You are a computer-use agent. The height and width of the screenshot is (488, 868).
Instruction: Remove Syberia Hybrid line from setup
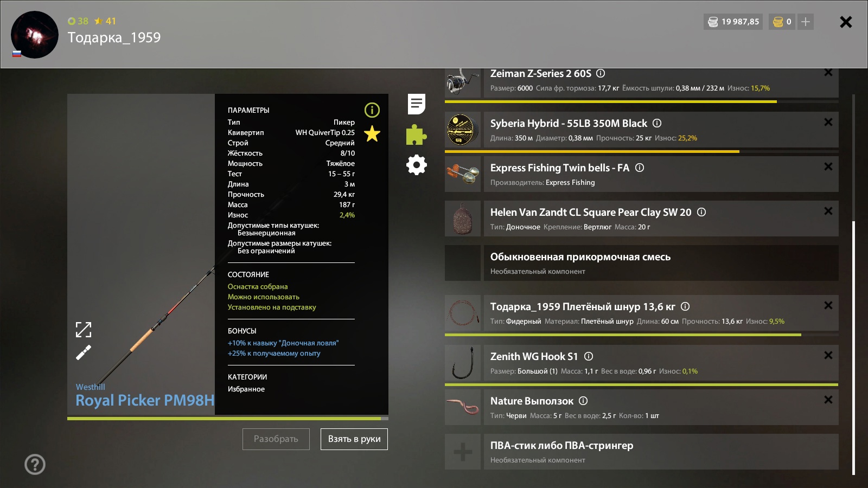[828, 122]
